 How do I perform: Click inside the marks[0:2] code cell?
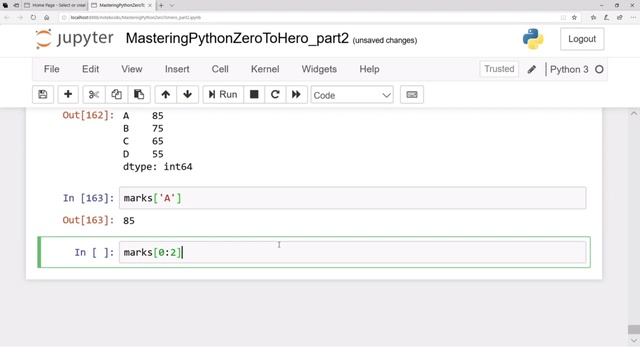[x=352, y=252]
